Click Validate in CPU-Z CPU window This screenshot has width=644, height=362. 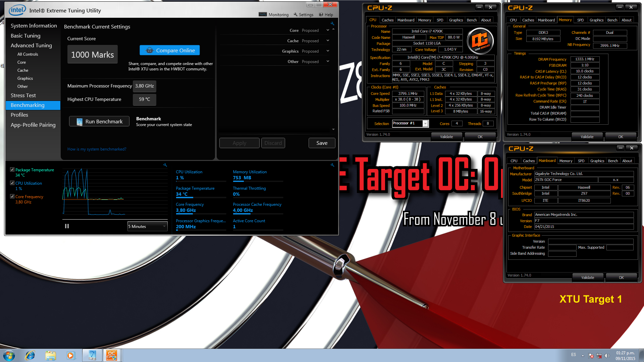[x=446, y=137]
